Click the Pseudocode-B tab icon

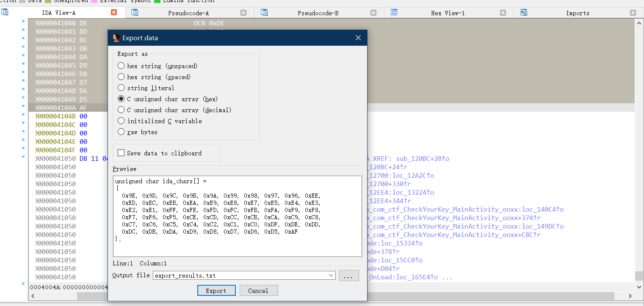click(x=264, y=12)
